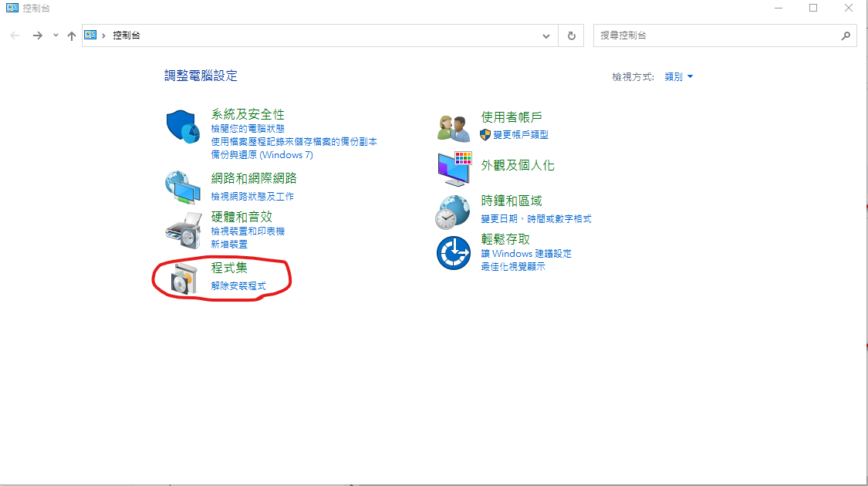Click the 硬體和音效 printer icon
The image size is (868, 486).
[x=184, y=230]
